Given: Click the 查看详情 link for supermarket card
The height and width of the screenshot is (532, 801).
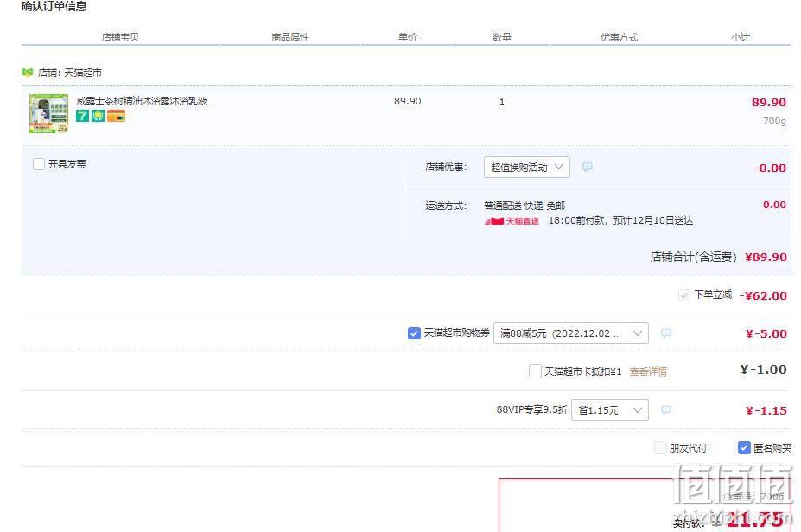Looking at the screenshot, I should 648,371.
